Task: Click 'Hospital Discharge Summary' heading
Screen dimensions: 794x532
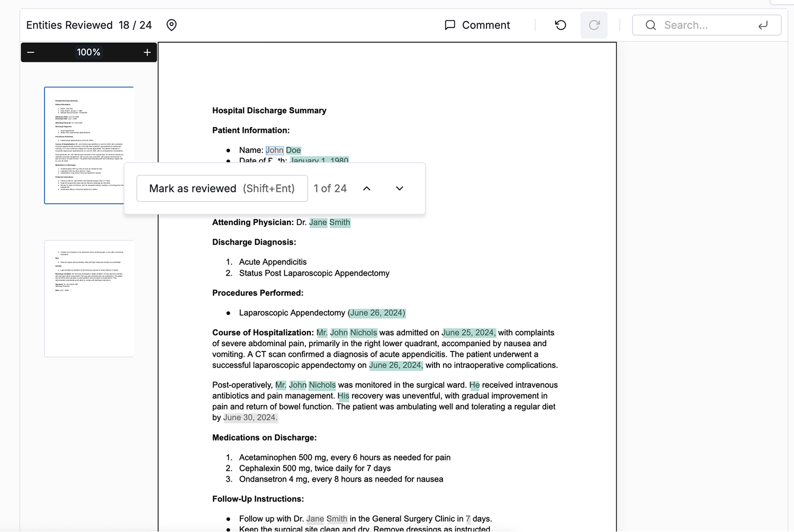Action: click(x=269, y=111)
